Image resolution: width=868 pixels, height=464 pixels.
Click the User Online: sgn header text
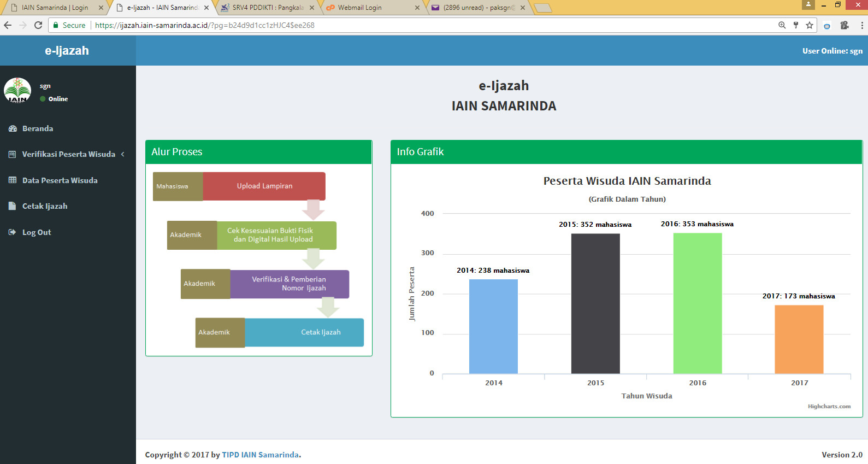tap(832, 51)
